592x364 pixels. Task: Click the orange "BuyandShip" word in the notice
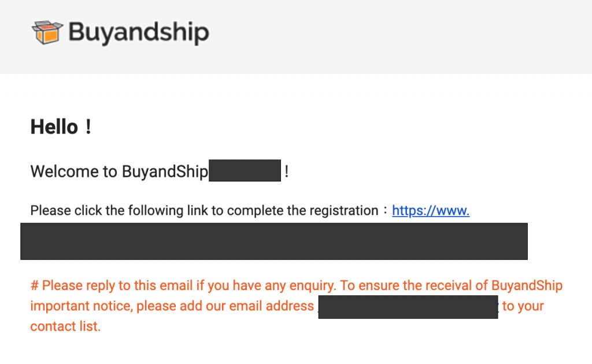527,285
